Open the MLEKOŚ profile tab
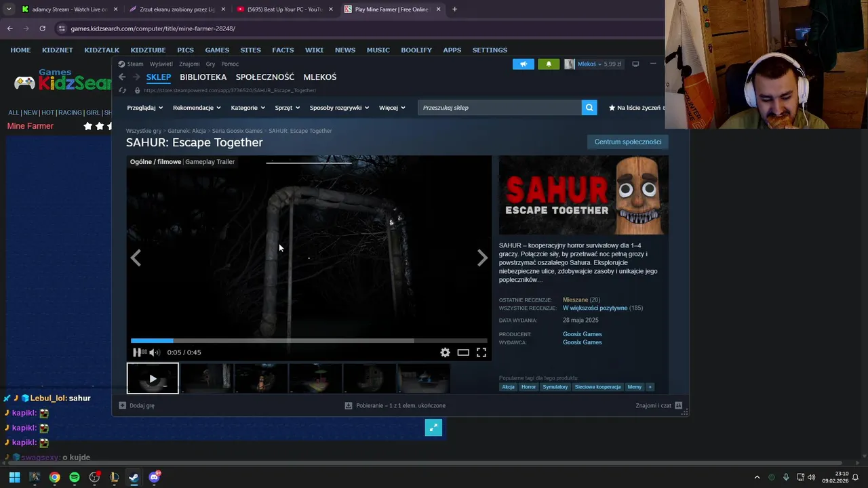The image size is (868, 488). click(x=320, y=77)
